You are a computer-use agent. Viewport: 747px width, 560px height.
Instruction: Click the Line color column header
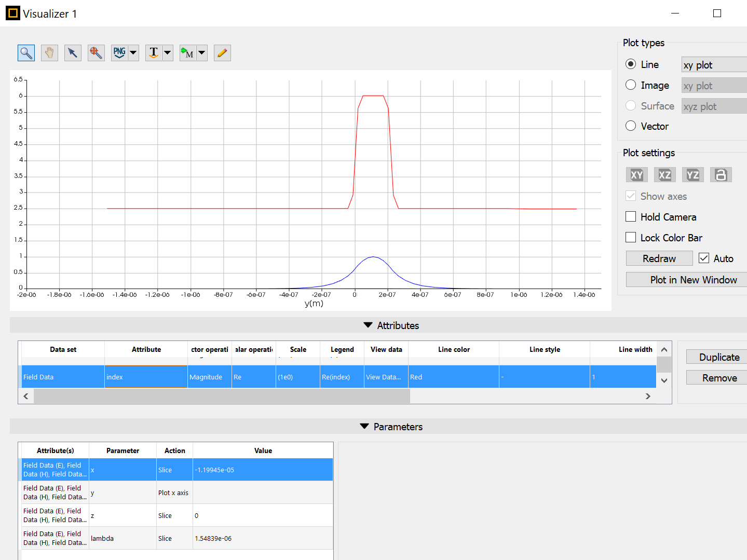[x=454, y=349]
